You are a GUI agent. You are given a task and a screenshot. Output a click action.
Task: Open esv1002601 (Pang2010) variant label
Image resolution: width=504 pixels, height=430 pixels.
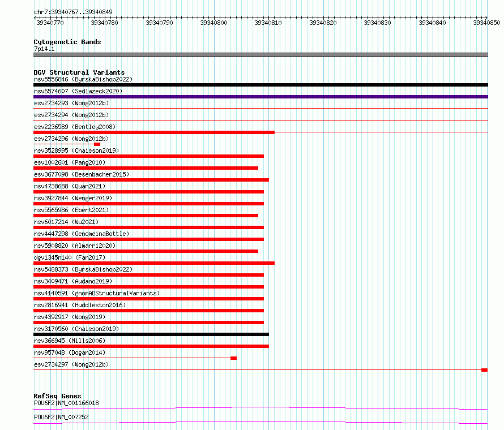[x=70, y=162]
